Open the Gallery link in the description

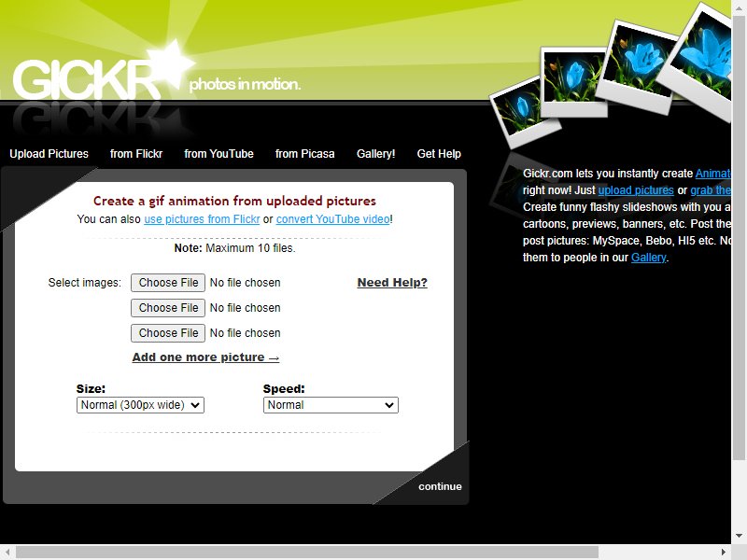pos(648,258)
